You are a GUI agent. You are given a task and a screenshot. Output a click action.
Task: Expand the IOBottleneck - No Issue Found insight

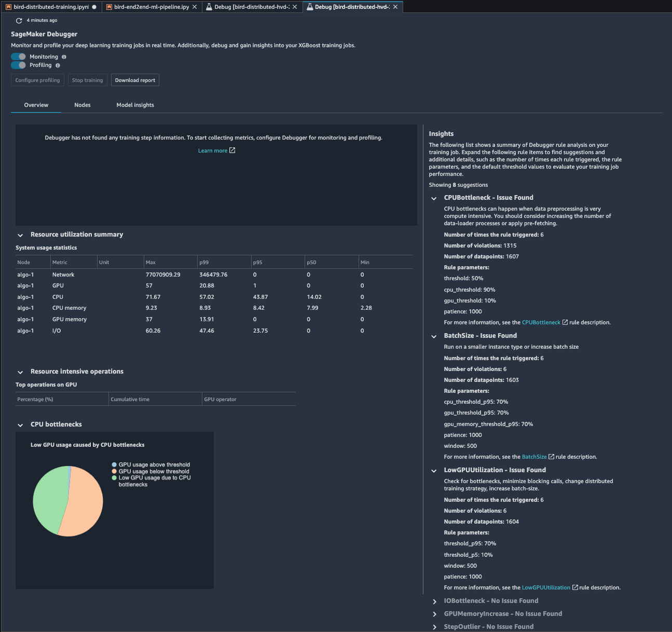(434, 601)
